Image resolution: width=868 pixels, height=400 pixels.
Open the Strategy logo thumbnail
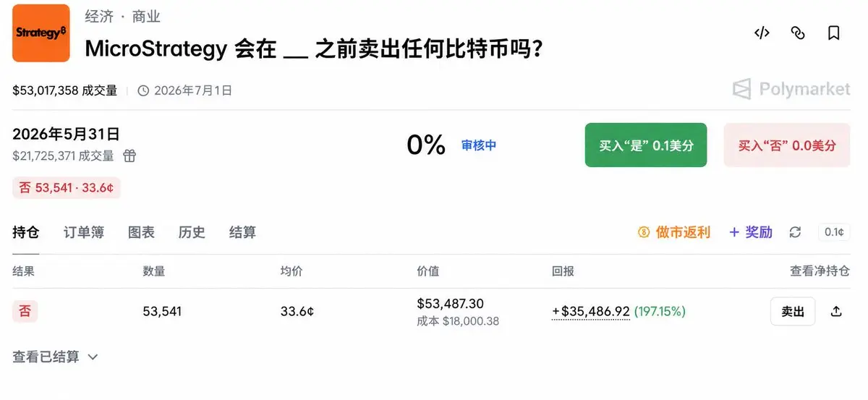coord(41,33)
